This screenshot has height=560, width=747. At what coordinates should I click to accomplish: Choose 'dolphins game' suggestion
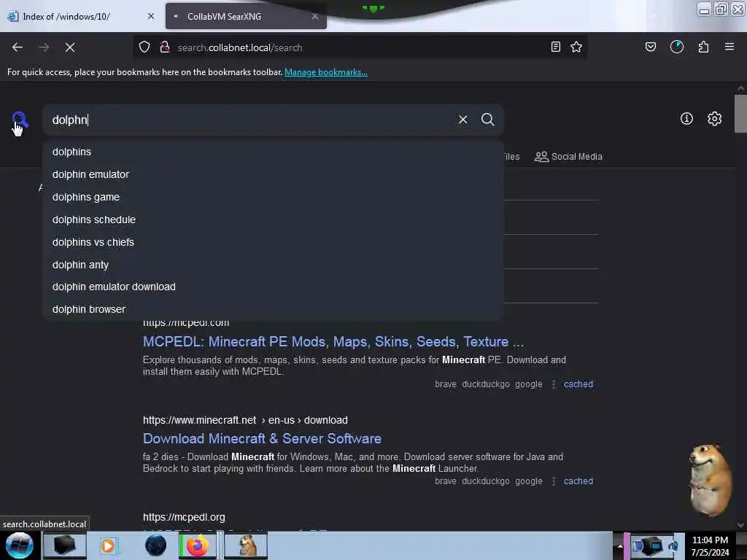[x=274, y=197]
